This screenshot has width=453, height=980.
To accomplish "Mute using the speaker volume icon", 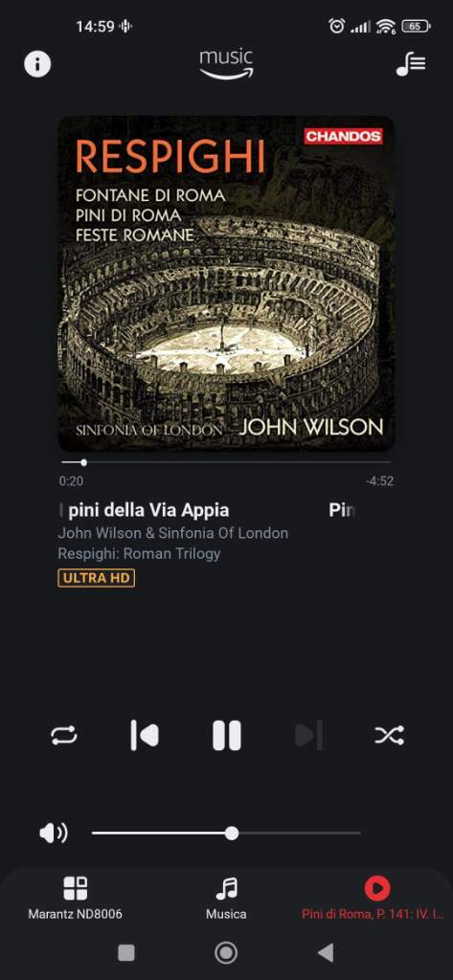I will (x=54, y=834).
